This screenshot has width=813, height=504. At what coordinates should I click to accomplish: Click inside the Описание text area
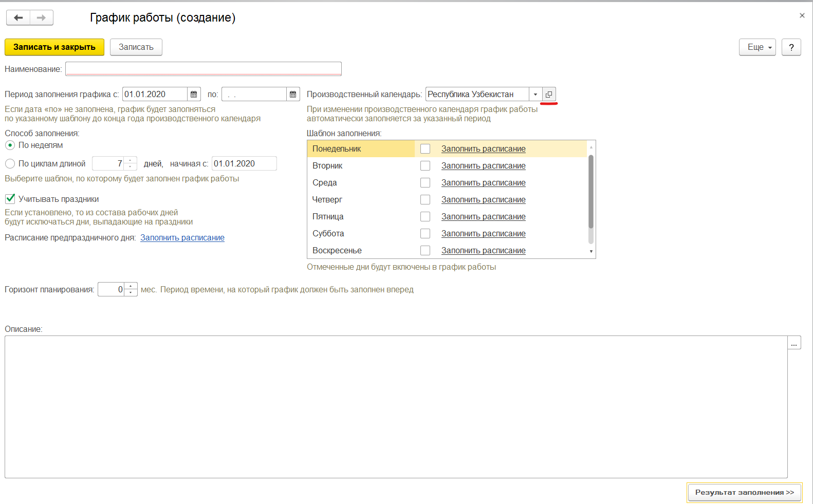coord(396,407)
